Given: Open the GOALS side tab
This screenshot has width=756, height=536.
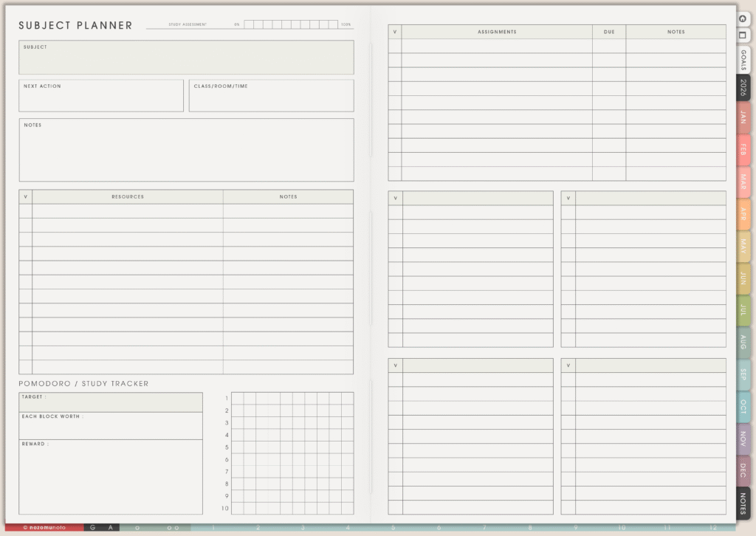Looking at the screenshot, I should coord(743,61).
